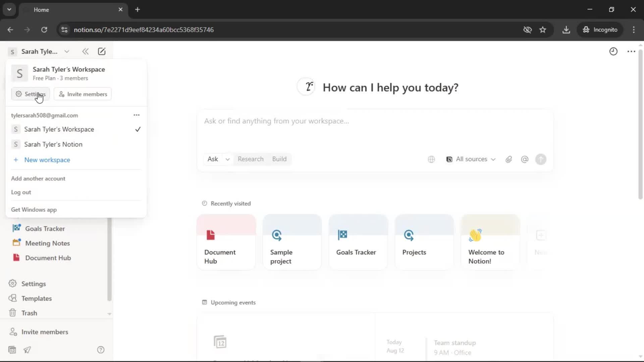Click the globe web search icon
The image size is (644, 362).
point(431,159)
